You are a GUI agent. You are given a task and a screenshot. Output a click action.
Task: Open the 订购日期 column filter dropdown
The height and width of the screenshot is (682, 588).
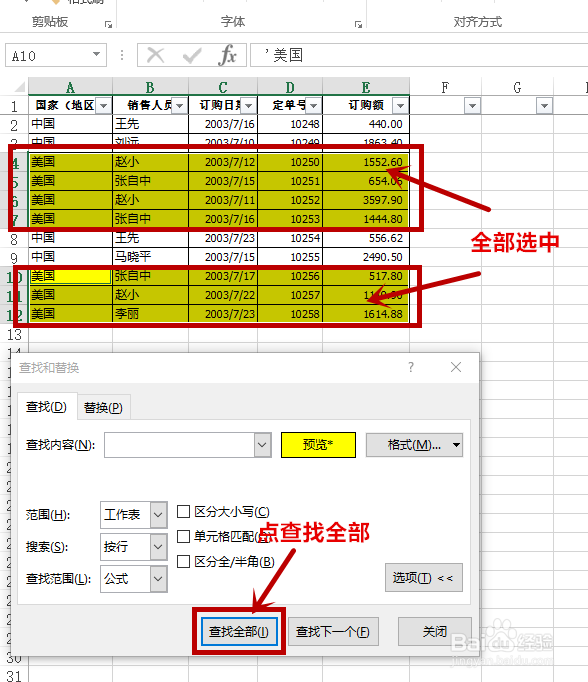coord(249,105)
